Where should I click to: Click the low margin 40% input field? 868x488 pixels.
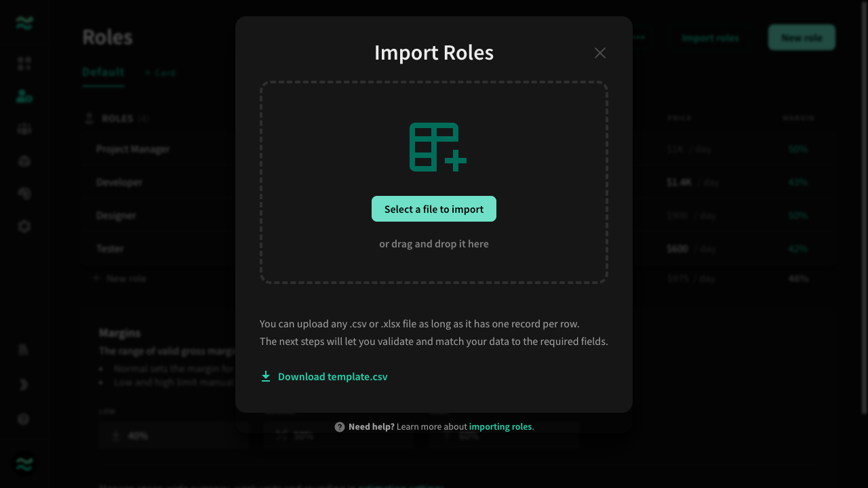click(173, 436)
